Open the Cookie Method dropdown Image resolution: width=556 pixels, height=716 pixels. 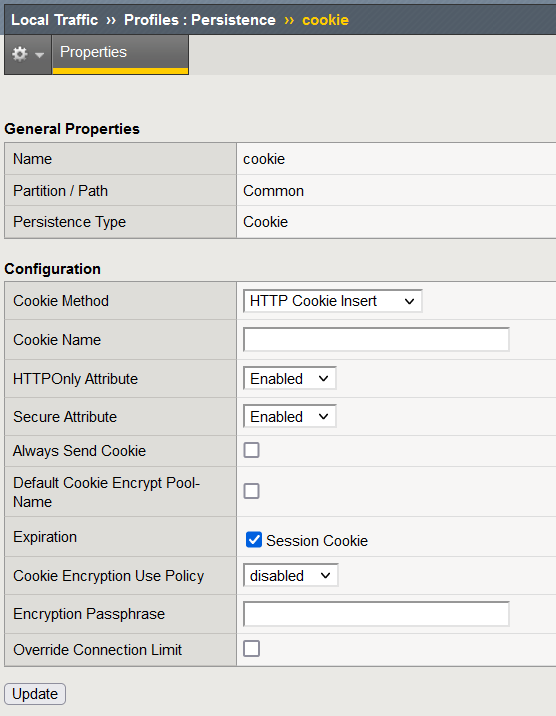point(332,301)
